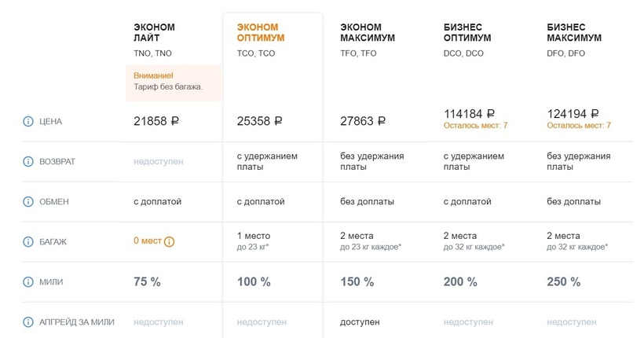The image size is (644, 338).
Task: Click the info icon beside МИЛИ
Action: [28, 282]
